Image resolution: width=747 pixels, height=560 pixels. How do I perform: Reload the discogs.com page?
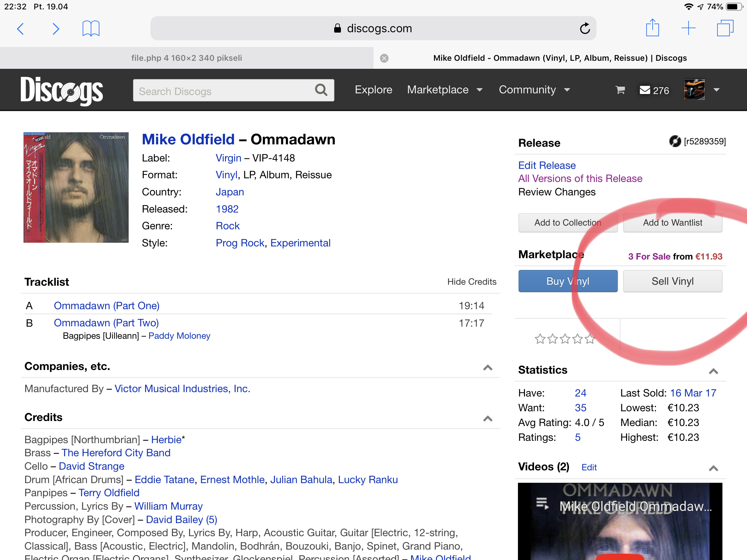coord(584,29)
